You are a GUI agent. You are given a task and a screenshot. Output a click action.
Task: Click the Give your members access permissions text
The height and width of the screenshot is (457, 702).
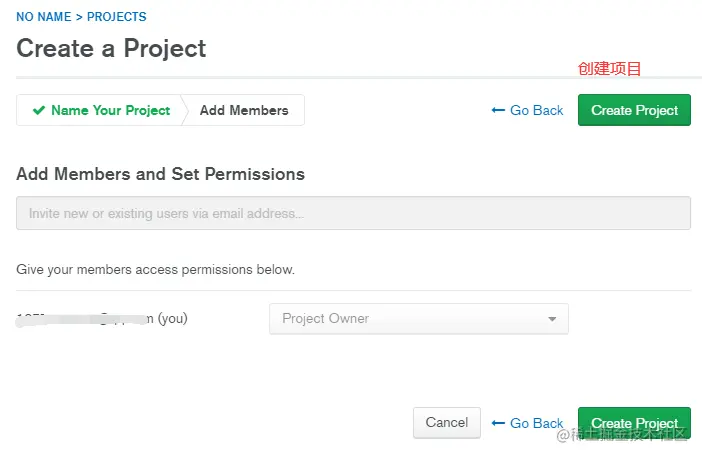click(155, 269)
